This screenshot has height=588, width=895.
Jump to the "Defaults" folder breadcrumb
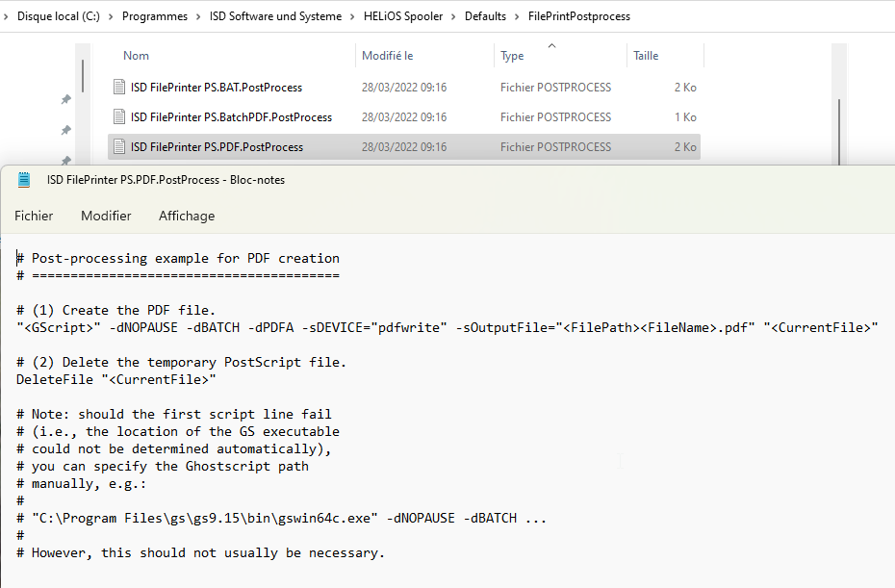pos(487,16)
